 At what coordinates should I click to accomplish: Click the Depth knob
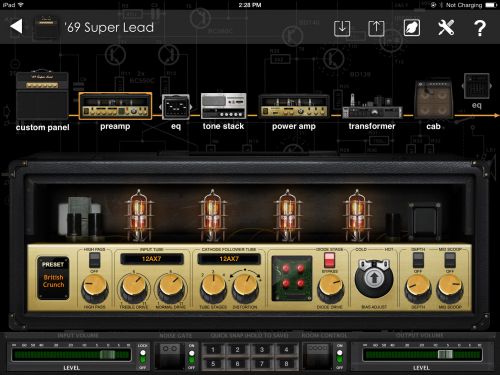coord(418,289)
